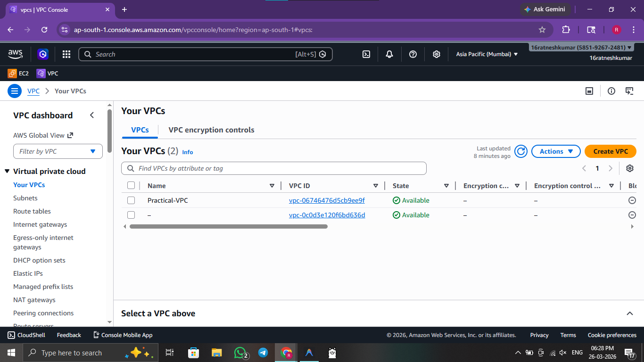Image resolution: width=644 pixels, height=362 pixels.
Task: Open Internet gateways in the sidebar
Action: click(x=40, y=224)
